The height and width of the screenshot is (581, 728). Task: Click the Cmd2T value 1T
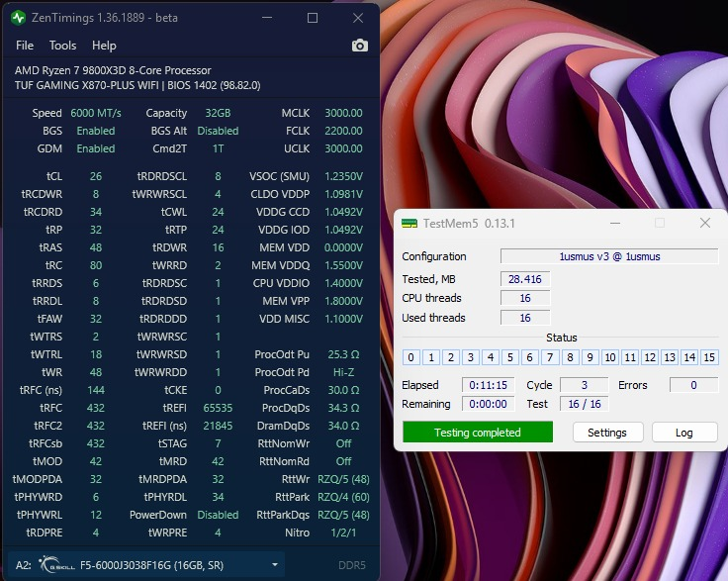[218, 148]
